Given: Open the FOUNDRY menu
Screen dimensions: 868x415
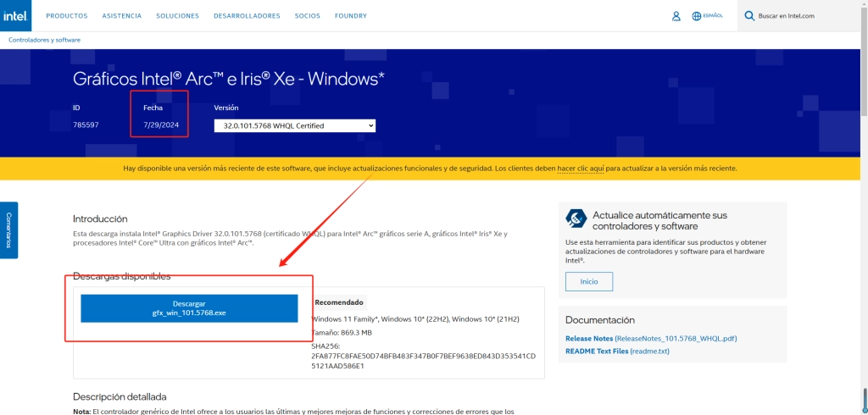Looking at the screenshot, I should tap(351, 16).
